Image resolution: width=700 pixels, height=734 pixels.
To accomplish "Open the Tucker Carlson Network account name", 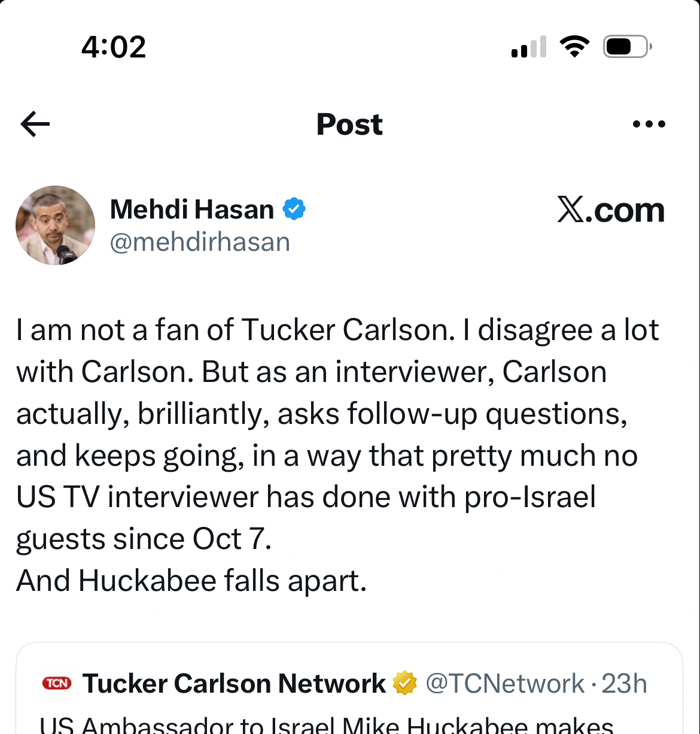I will 235,684.
